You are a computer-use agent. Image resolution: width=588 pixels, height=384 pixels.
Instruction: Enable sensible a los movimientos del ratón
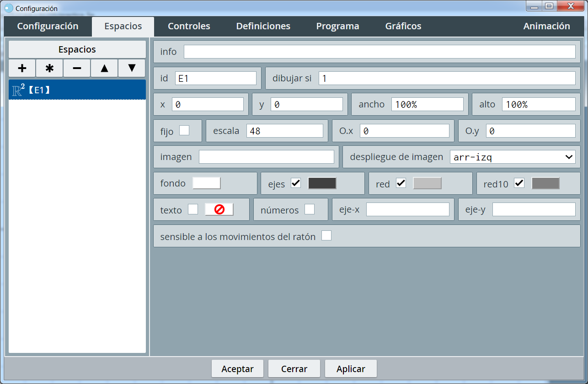[326, 236]
